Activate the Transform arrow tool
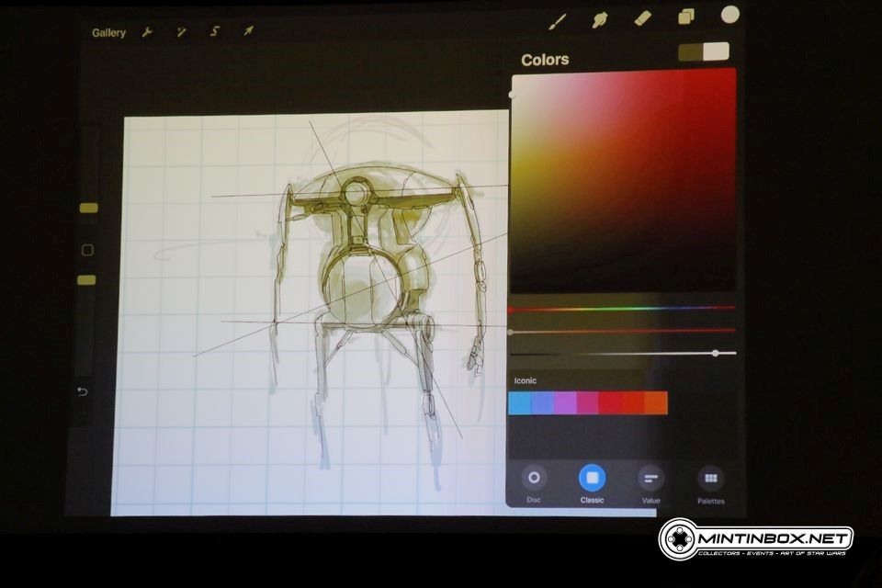This screenshot has width=882, height=588. coord(248,30)
